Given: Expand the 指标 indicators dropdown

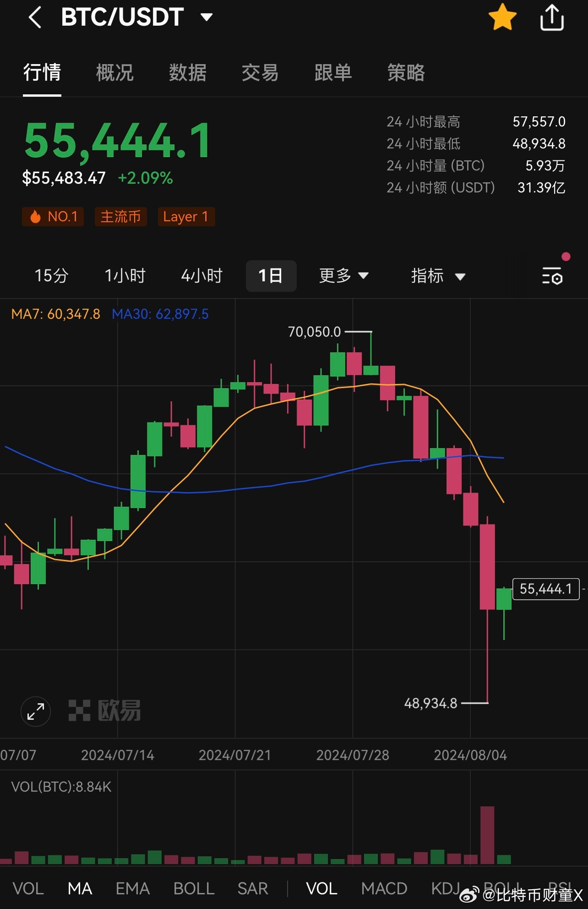Looking at the screenshot, I should pos(438,276).
